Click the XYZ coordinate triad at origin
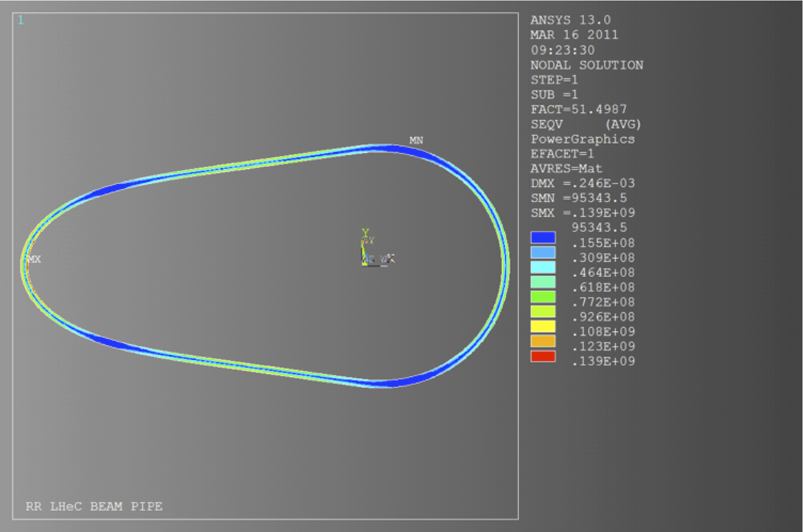The image size is (803, 532). [372, 251]
